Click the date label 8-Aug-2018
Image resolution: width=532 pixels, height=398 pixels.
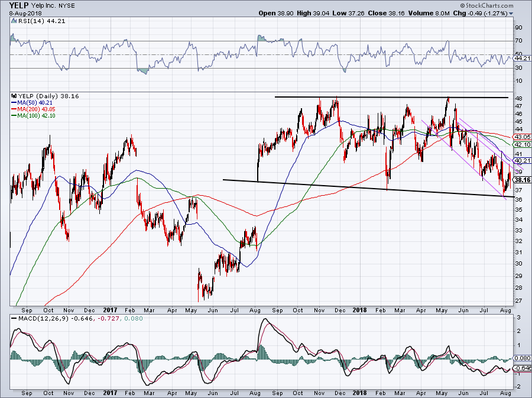[25, 13]
